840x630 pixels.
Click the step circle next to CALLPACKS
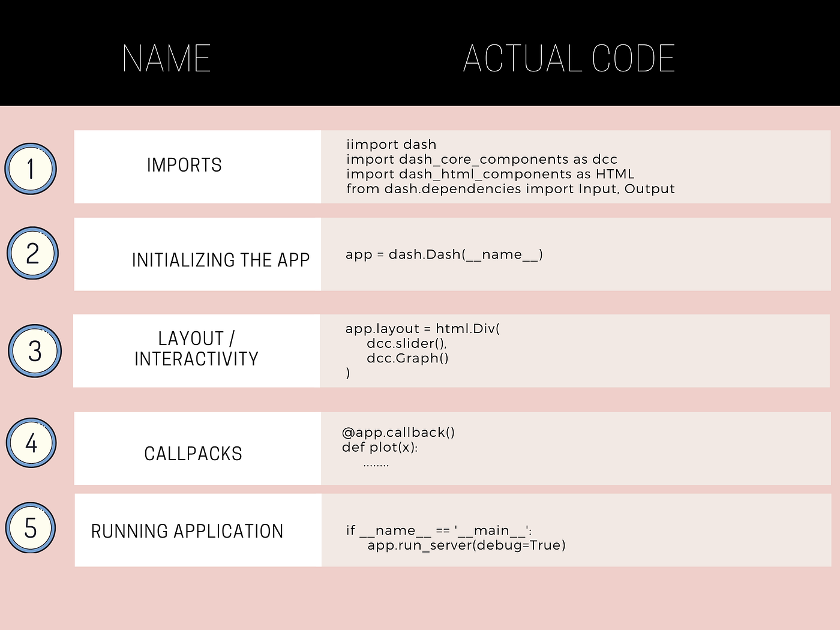[31, 443]
